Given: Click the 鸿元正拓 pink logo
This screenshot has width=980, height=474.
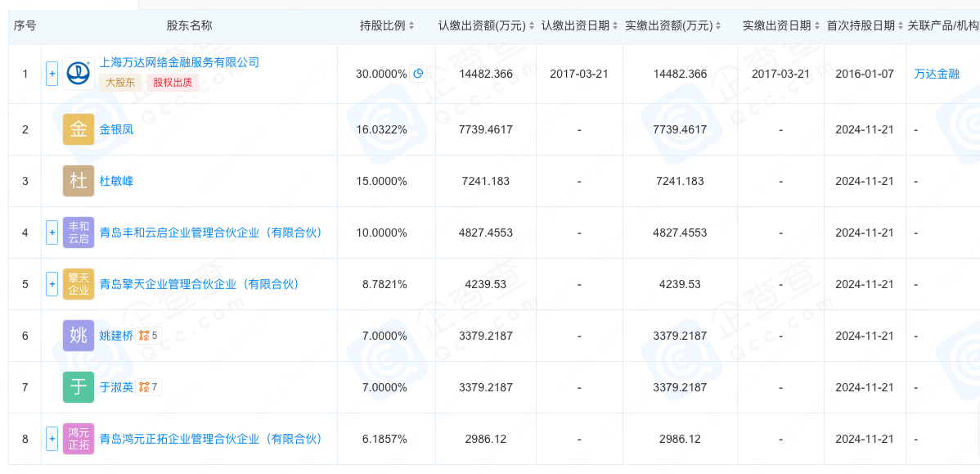Looking at the screenshot, I should (79, 439).
